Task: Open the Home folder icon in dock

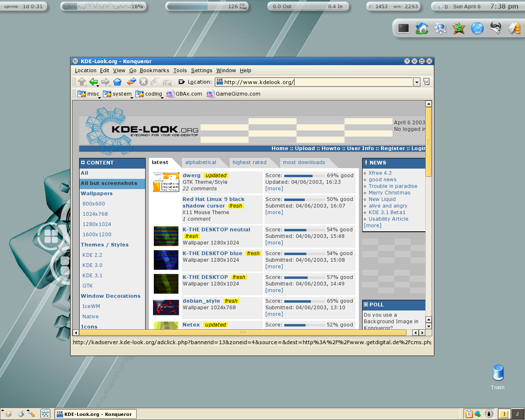Action: 422,28
